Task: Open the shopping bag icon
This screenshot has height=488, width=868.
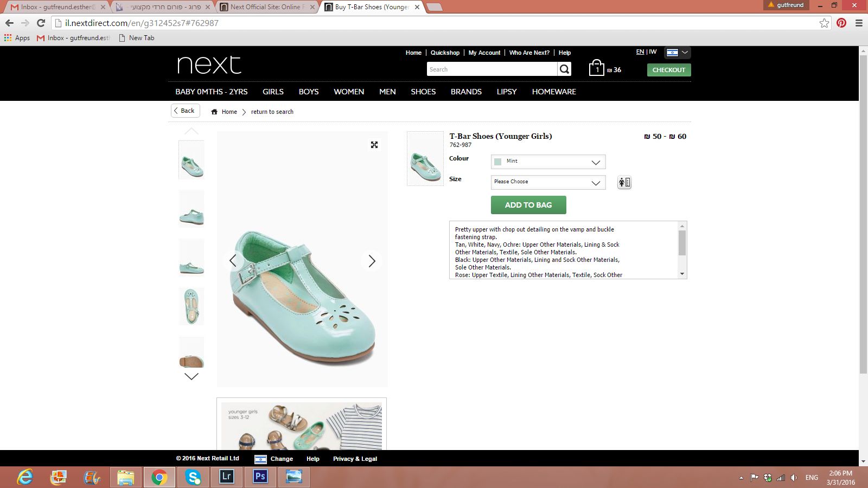Action: coord(597,68)
